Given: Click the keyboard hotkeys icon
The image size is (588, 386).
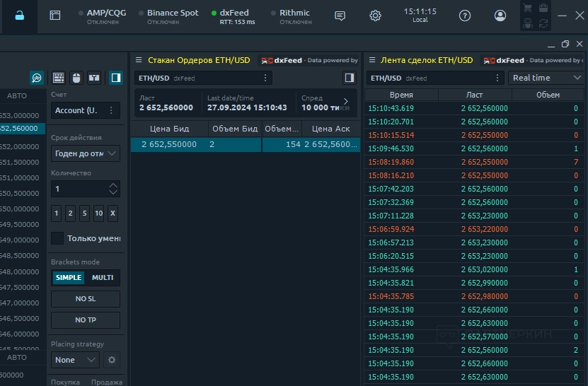Looking at the screenshot, I should [59, 78].
